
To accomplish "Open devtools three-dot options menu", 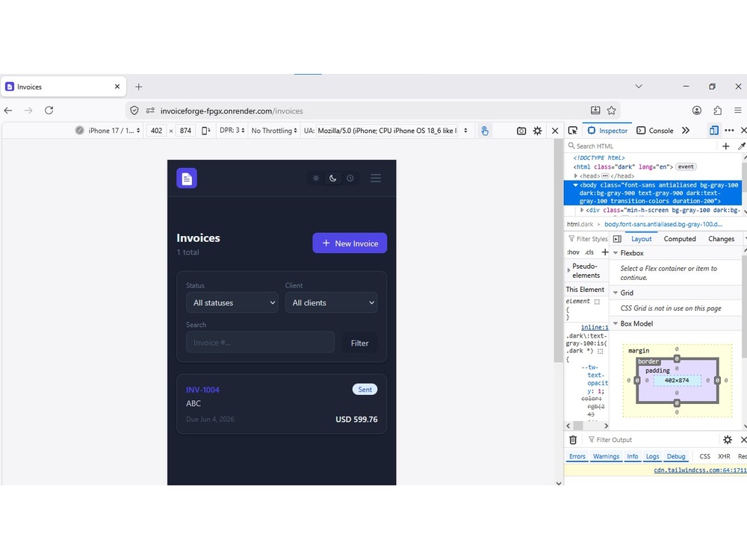I will 729,131.
